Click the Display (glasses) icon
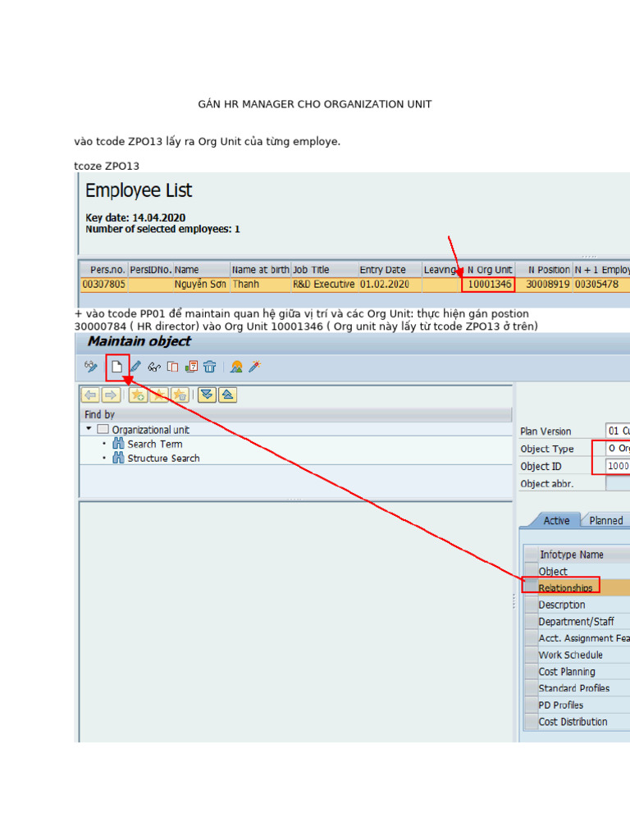This screenshot has height=840, width=630. point(154,367)
